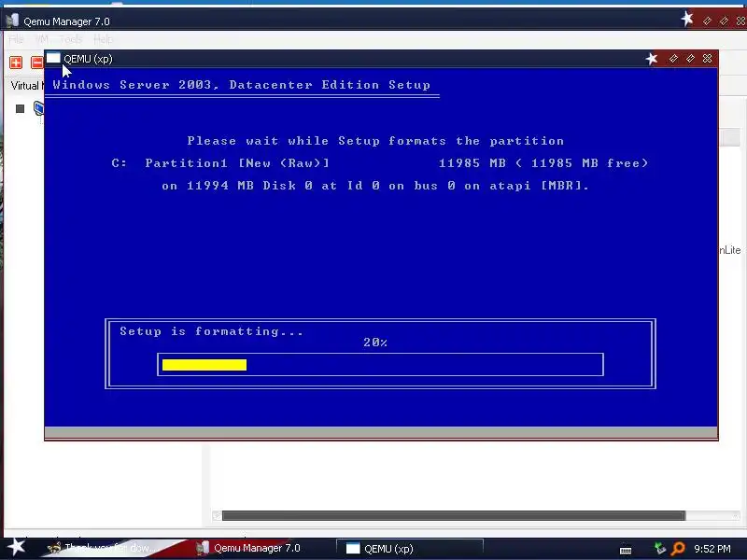Image resolution: width=747 pixels, height=560 pixels.
Task: Click the 'Windows Server 2003, Datacenter Edition Setup' heading
Action: (242, 85)
